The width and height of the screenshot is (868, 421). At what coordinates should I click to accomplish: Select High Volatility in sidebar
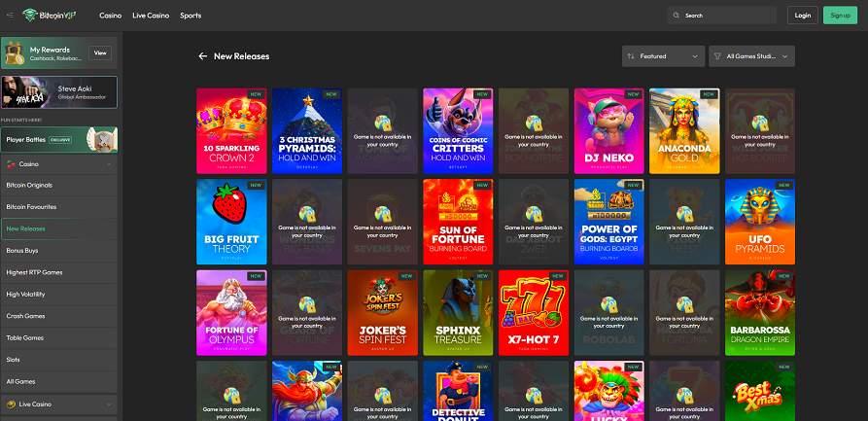[x=58, y=295]
